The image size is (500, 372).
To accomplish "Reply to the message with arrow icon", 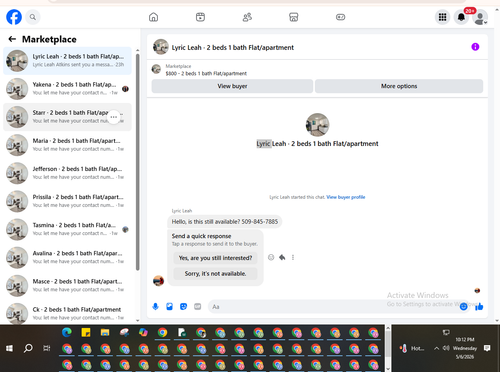I will [282, 257].
